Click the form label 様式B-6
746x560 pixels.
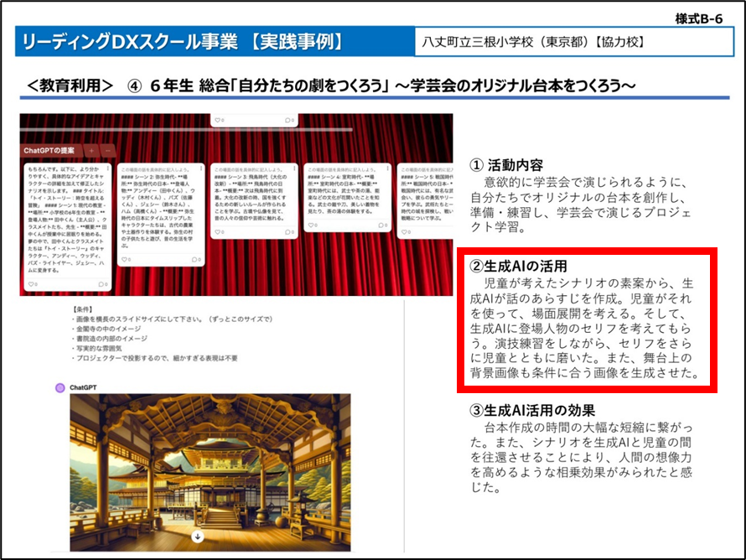click(698, 19)
